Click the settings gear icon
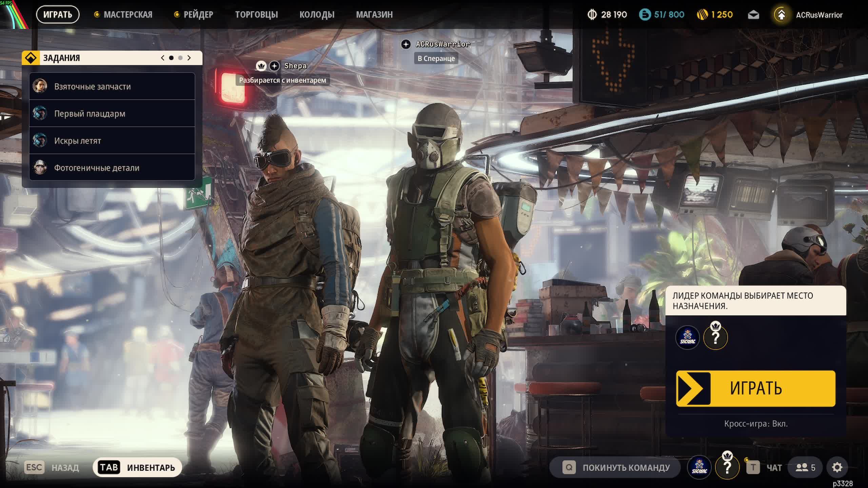Viewport: 868px width, 488px height. click(x=837, y=468)
